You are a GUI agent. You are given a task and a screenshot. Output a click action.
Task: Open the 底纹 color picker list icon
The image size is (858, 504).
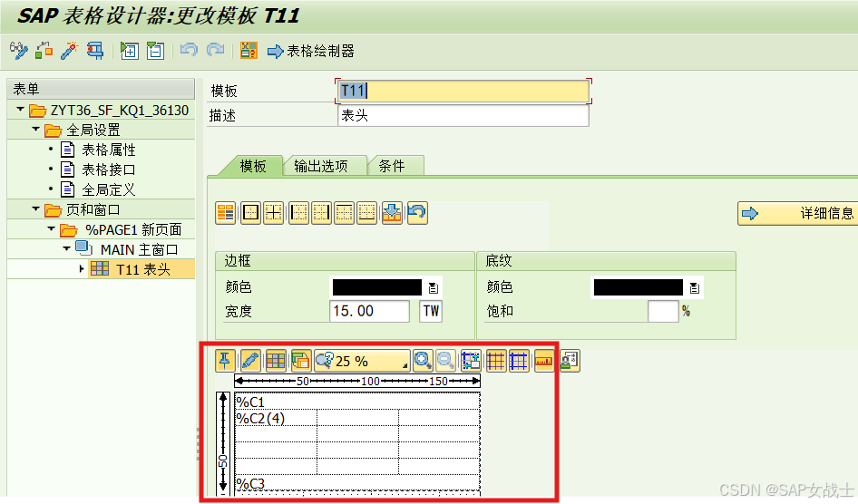tap(695, 287)
